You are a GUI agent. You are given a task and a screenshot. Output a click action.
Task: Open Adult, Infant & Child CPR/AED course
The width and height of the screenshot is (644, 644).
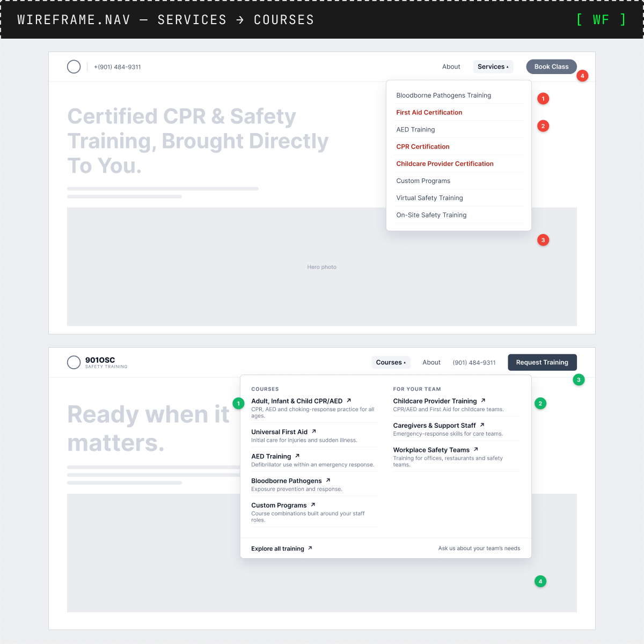pyautogui.click(x=297, y=401)
